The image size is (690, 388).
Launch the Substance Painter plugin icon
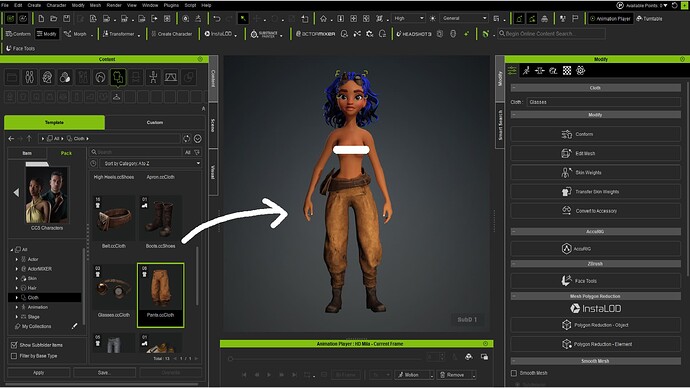pos(264,34)
